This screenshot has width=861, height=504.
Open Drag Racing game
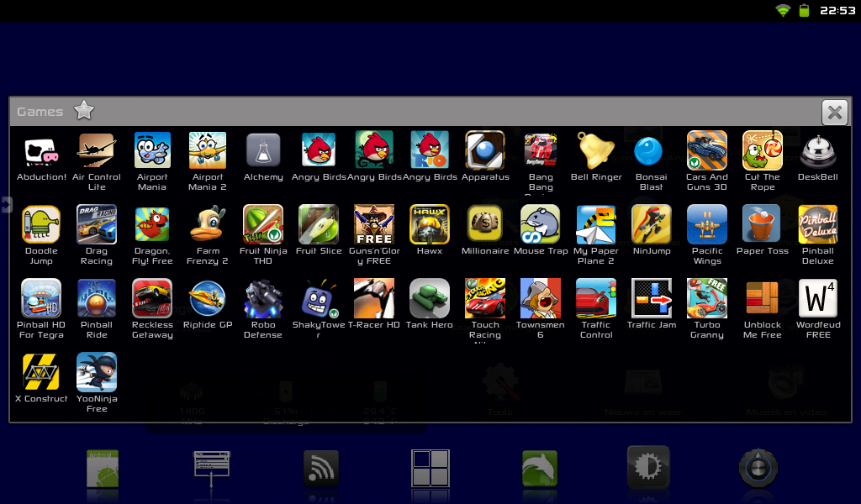(97, 224)
